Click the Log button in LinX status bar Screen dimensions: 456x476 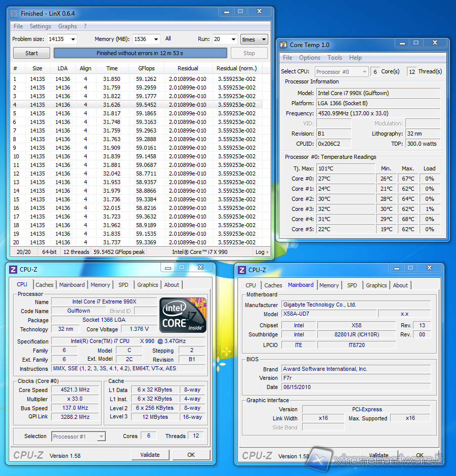pyautogui.click(x=262, y=252)
